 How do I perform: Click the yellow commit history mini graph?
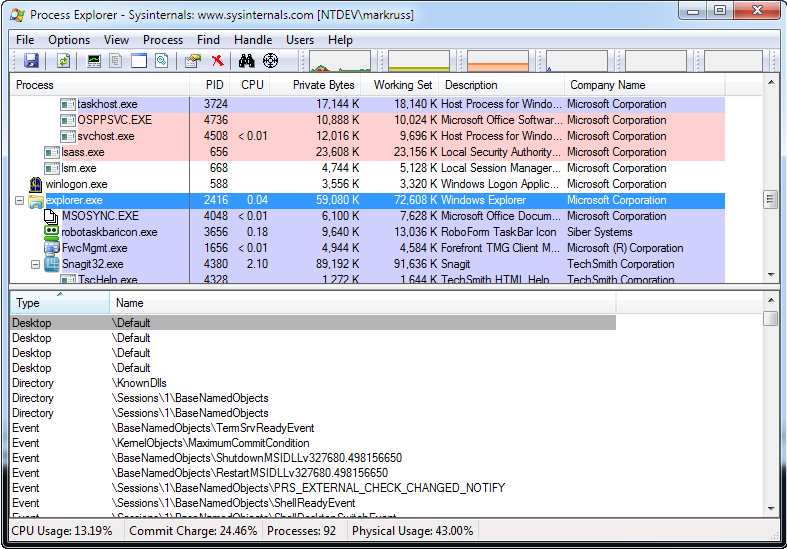point(419,61)
